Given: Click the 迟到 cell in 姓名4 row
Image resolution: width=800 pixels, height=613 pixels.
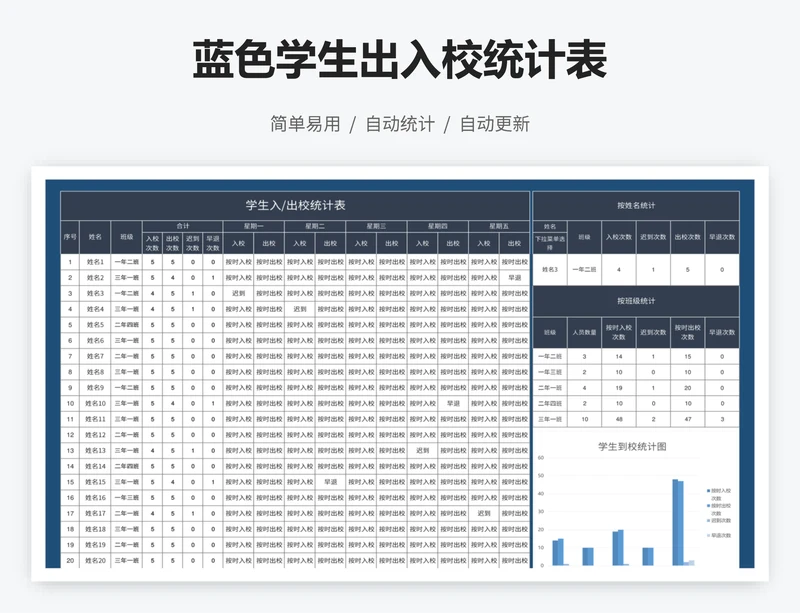Looking at the screenshot, I should click(299, 309).
